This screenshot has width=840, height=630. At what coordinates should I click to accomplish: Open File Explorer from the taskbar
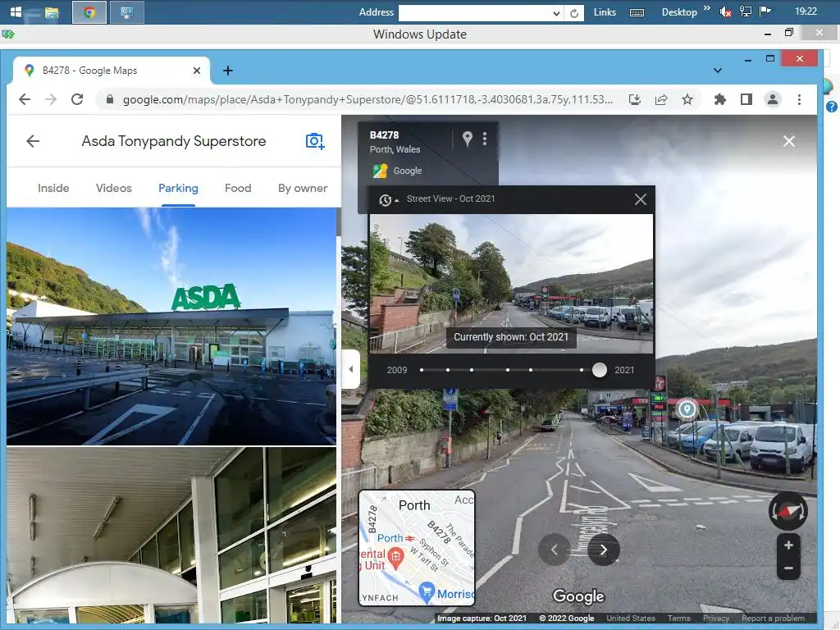point(52,12)
